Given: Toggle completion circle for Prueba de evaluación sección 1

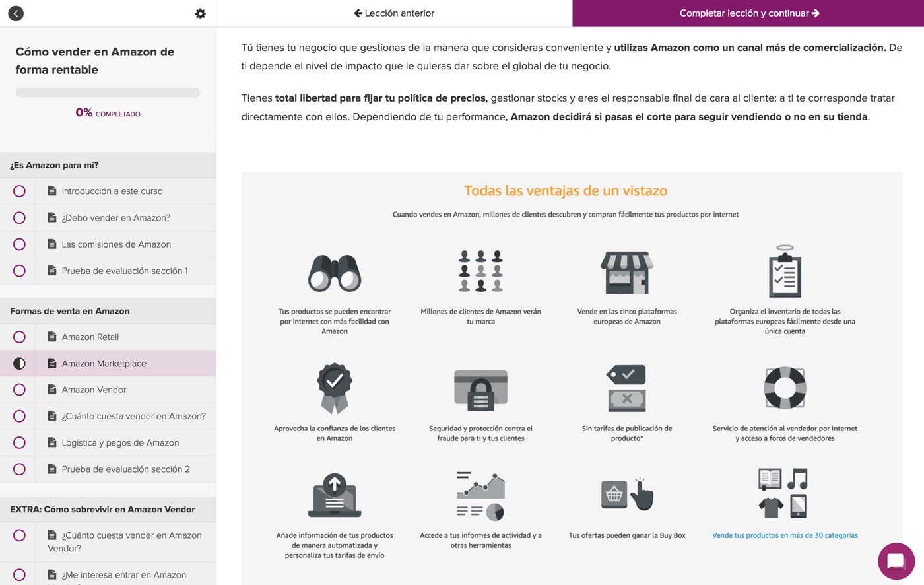Looking at the screenshot, I should (19, 270).
